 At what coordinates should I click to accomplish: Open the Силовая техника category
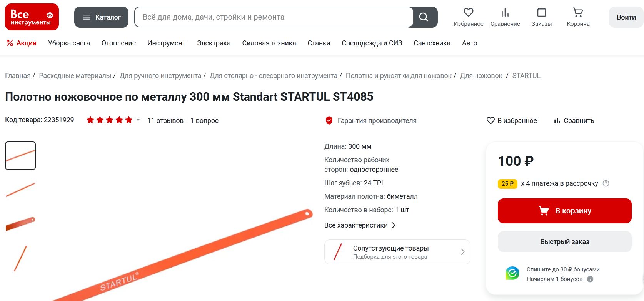tap(269, 43)
